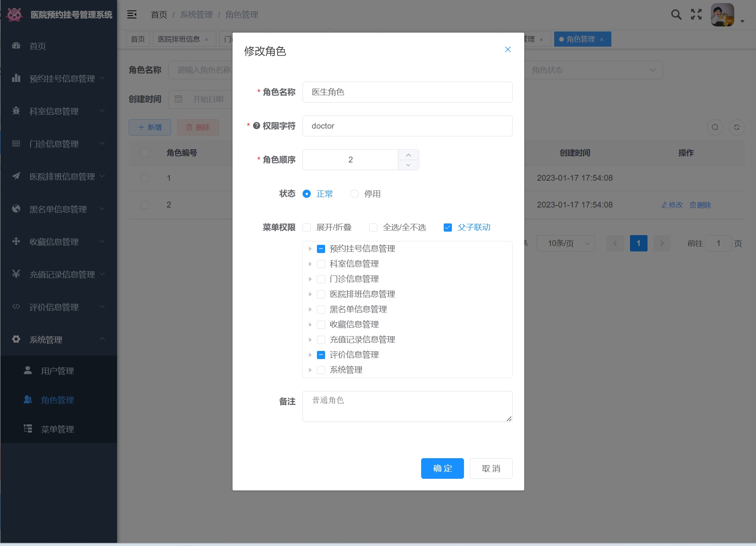Tick the 科室信息管理 menu permission checkbox
Screen dimensions: 756x546
[321, 264]
